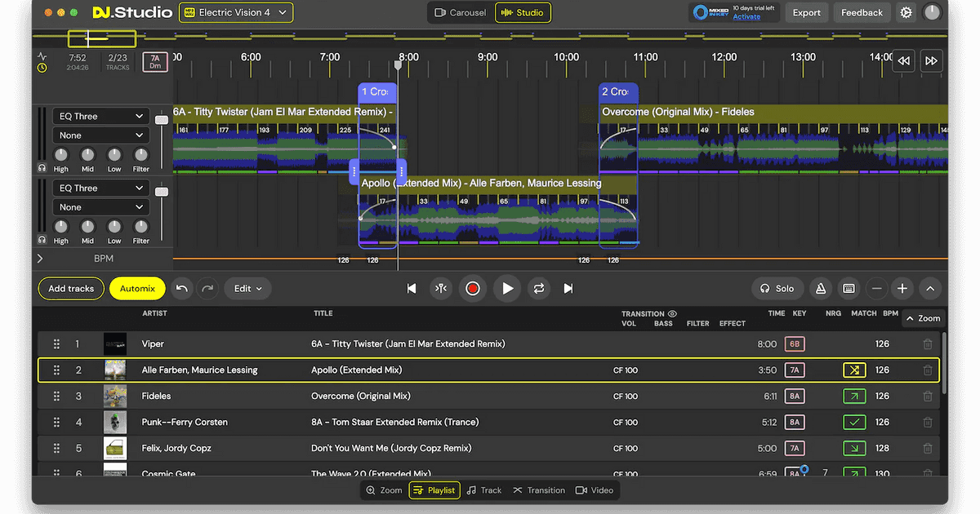The width and height of the screenshot is (980, 514).
Task: Click the first deck High EQ knob
Action: coord(61,155)
